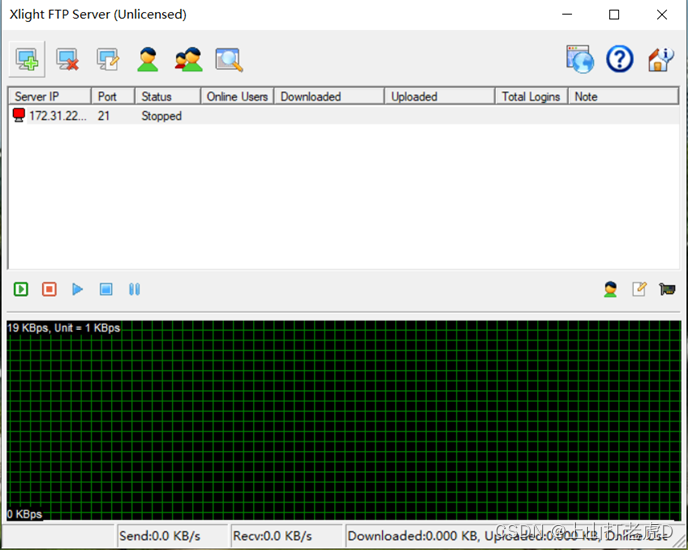Open online users icon above the graph
Image resolution: width=688 pixels, height=550 pixels.
click(611, 289)
